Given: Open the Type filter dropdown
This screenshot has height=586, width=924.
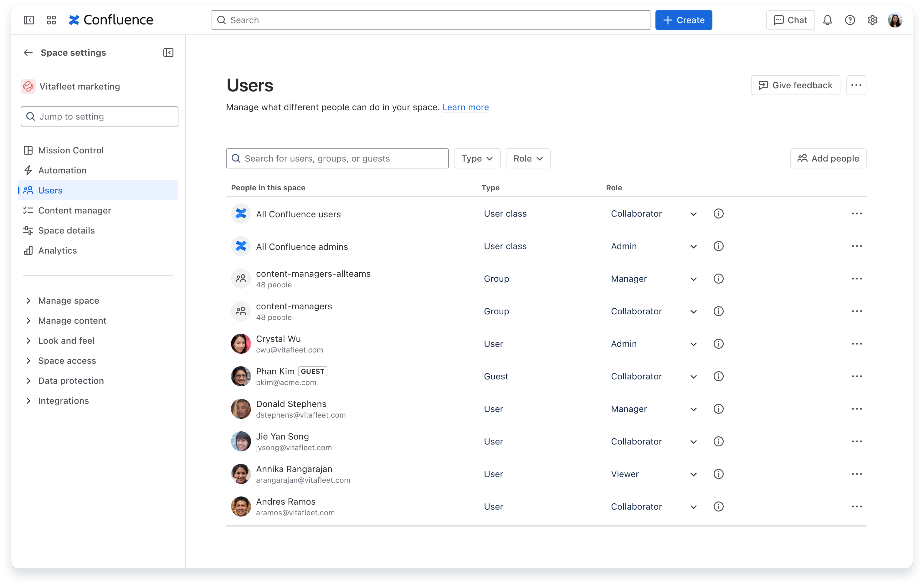Looking at the screenshot, I should pos(477,158).
